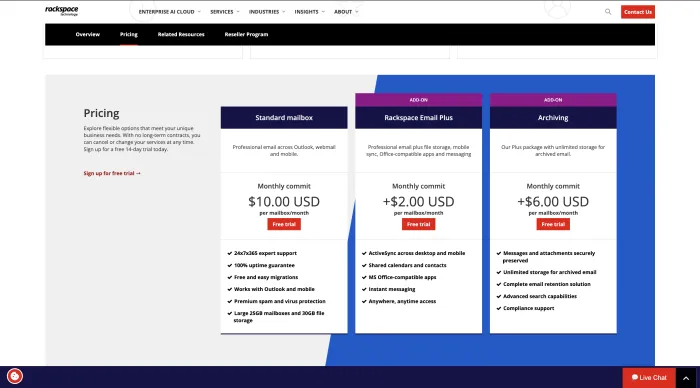Switch to the Overview tab
Image resolution: width=700 pixels, height=388 pixels.
pyautogui.click(x=88, y=34)
